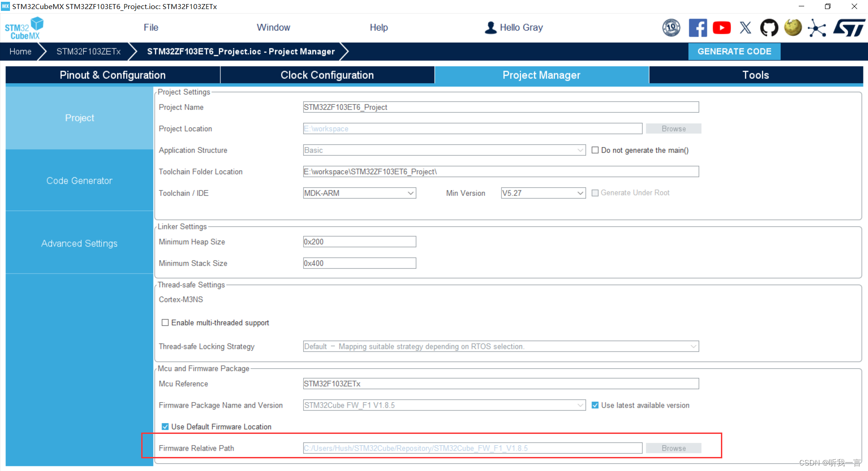Open the Min Version dropdown

544,193
